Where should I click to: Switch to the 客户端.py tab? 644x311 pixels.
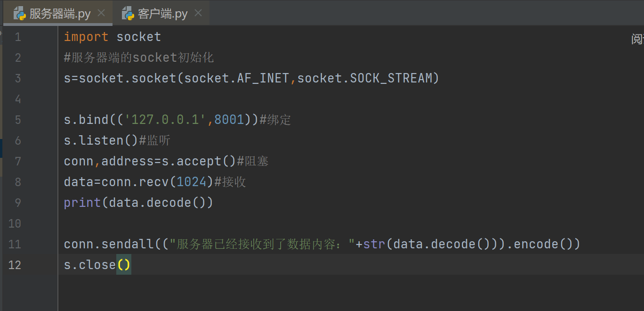pyautogui.click(x=162, y=14)
